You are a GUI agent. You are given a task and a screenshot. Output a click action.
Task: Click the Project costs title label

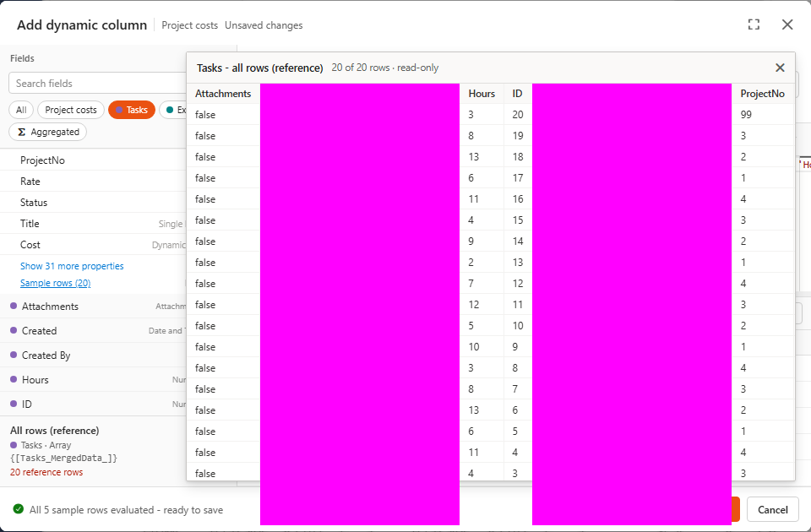pyautogui.click(x=190, y=25)
